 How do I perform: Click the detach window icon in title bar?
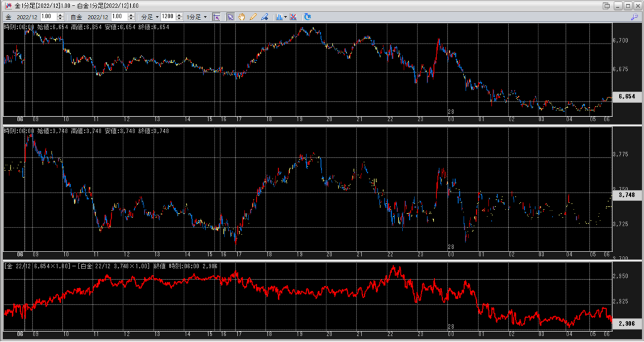pyautogui.click(x=606, y=6)
